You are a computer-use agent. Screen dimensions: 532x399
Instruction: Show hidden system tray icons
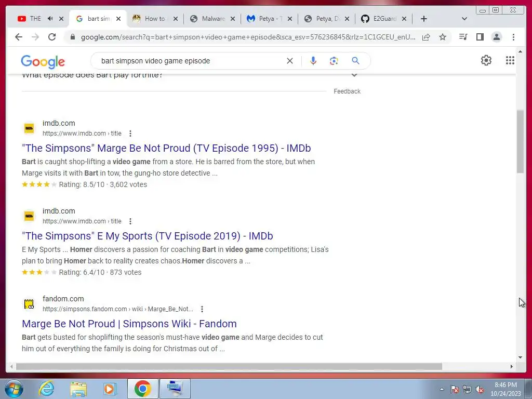tap(442, 389)
